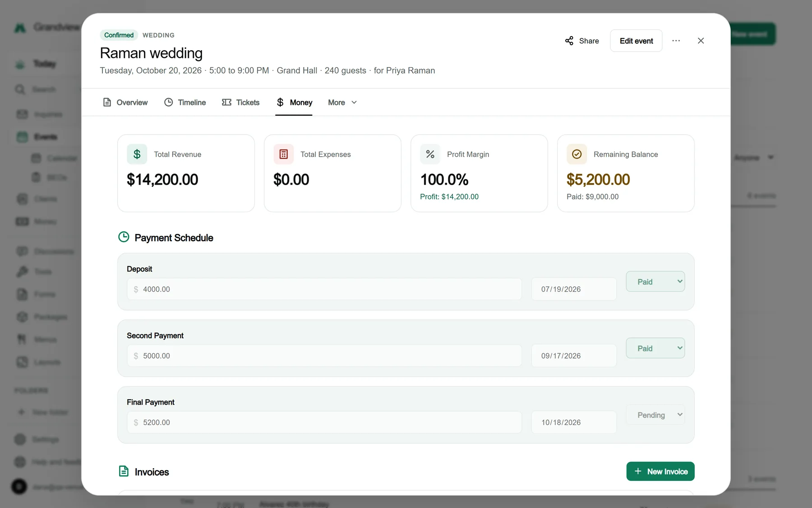Change the Deposit date 07/19/2026

(x=574, y=289)
